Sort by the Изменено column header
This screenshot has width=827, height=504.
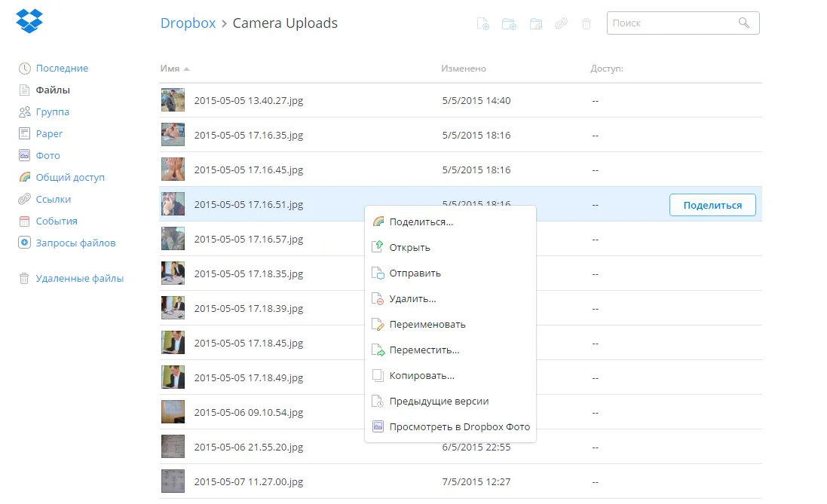464,69
